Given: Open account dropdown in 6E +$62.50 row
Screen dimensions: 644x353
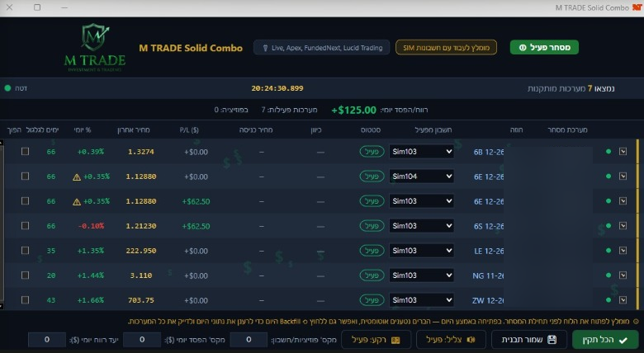Looking at the screenshot, I should coord(421,200).
